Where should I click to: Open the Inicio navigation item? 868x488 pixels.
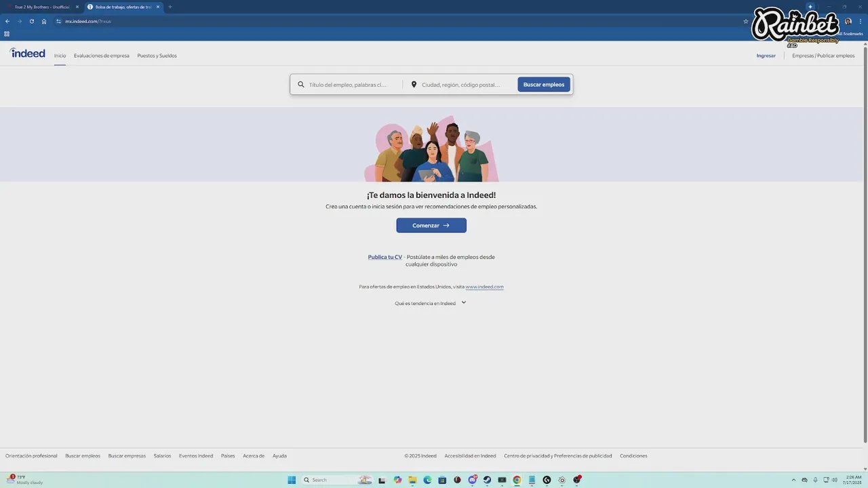pyautogui.click(x=60, y=56)
